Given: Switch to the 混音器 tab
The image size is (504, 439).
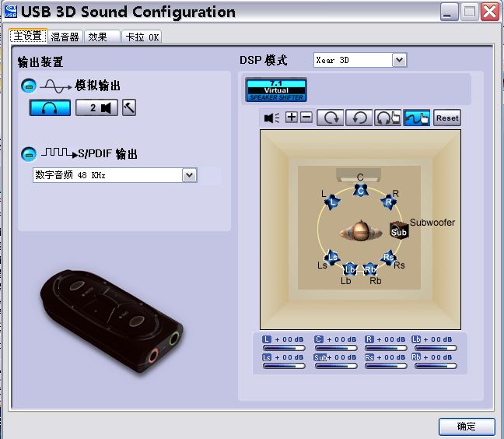Looking at the screenshot, I should click(65, 37).
